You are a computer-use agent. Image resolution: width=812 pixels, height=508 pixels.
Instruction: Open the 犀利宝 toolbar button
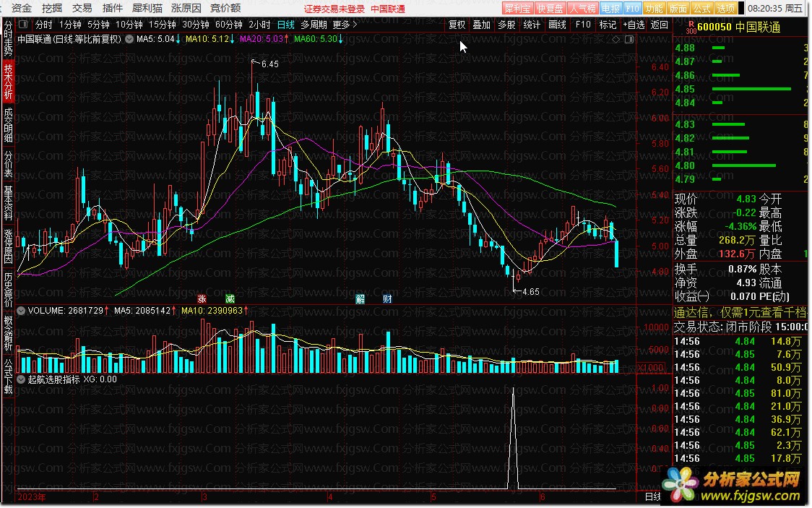click(517, 8)
